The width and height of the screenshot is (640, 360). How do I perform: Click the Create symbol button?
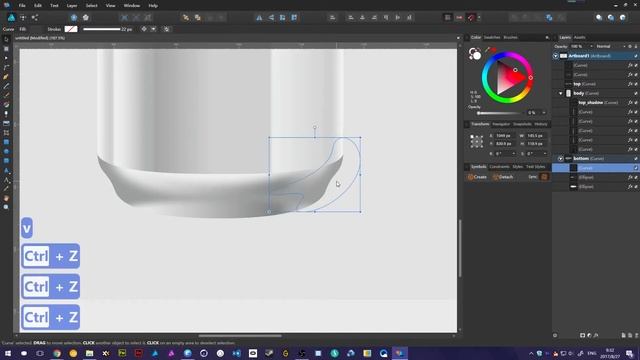[x=477, y=177]
